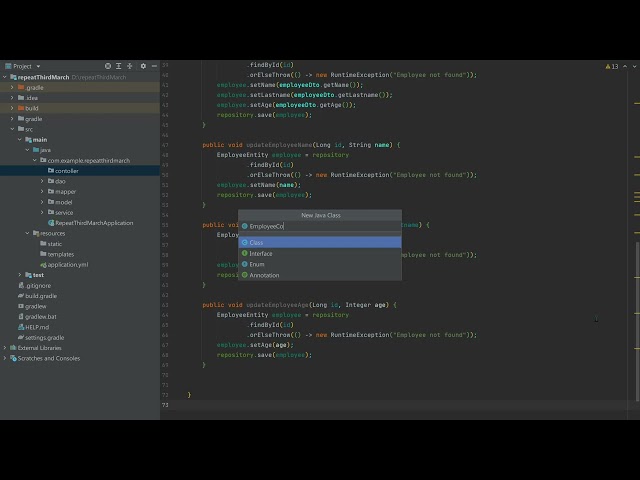Open RepeatThirdMarchApplication class

coord(94,223)
